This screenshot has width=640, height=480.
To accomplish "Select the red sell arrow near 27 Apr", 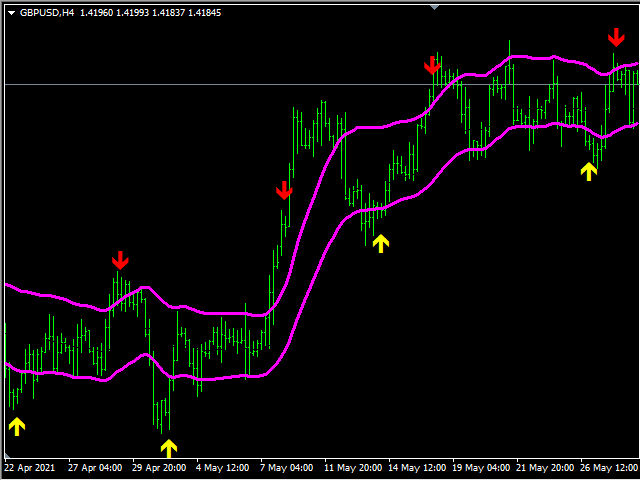I will point(120,260).
